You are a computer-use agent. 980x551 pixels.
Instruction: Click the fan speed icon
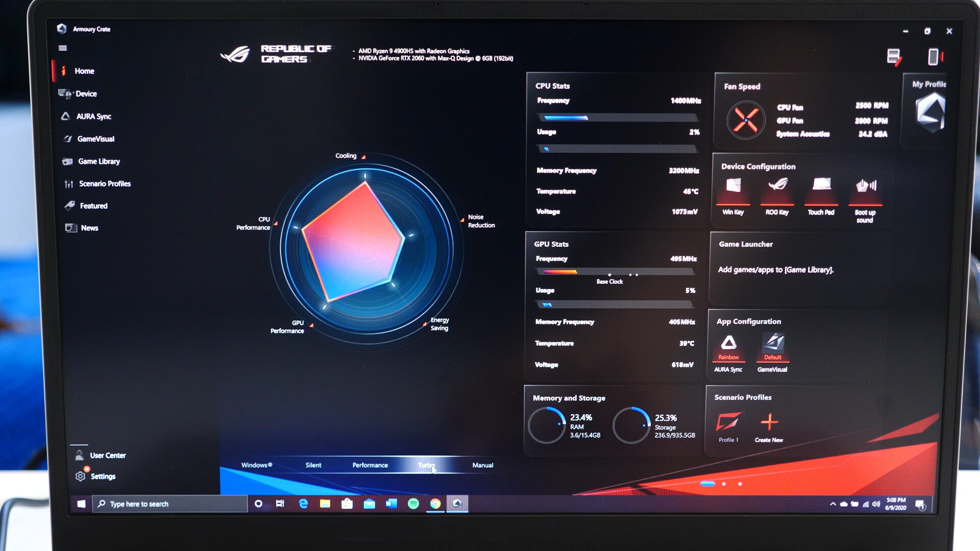click(x=746, y=120)
